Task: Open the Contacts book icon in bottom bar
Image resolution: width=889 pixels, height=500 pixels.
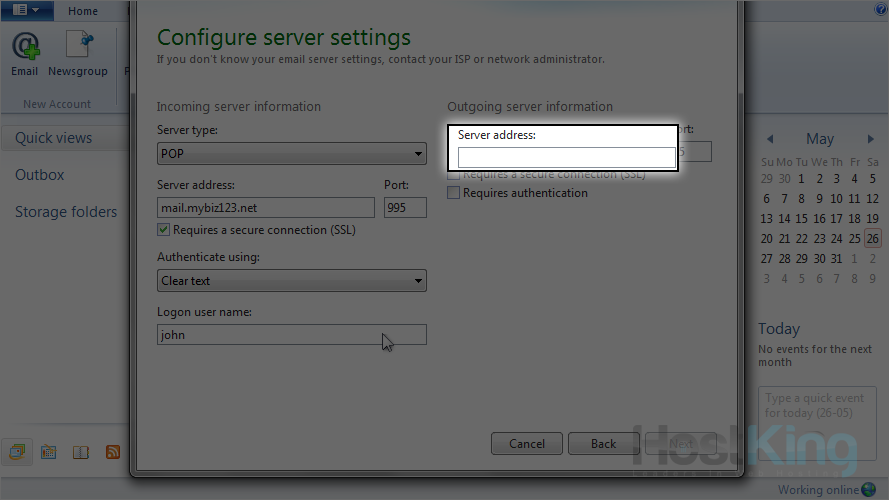Action: click(x=81, y=452)
